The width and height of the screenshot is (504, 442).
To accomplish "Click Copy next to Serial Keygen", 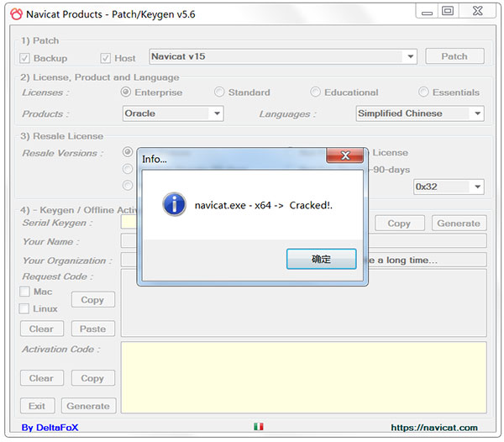I will 399,223.
